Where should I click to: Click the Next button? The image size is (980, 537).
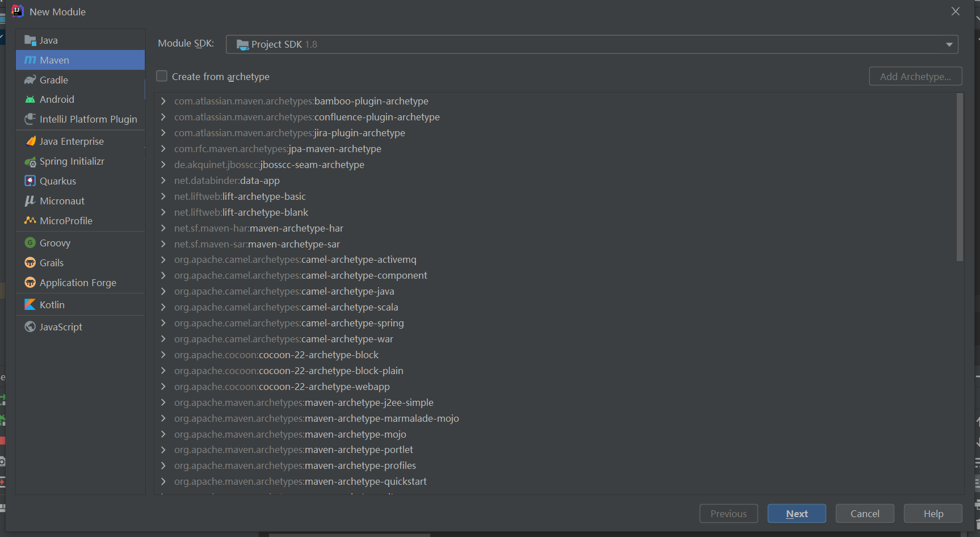pos(797,514)
